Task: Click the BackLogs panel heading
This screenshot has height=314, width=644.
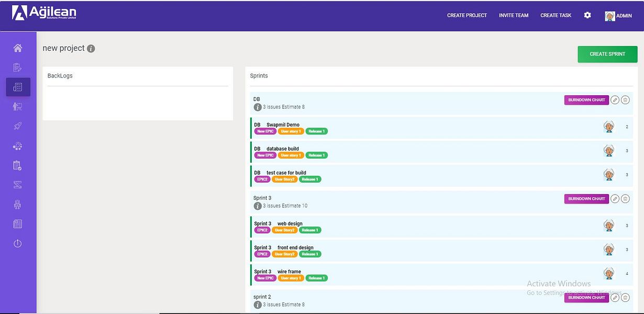Action: click(x=60, y=76)
